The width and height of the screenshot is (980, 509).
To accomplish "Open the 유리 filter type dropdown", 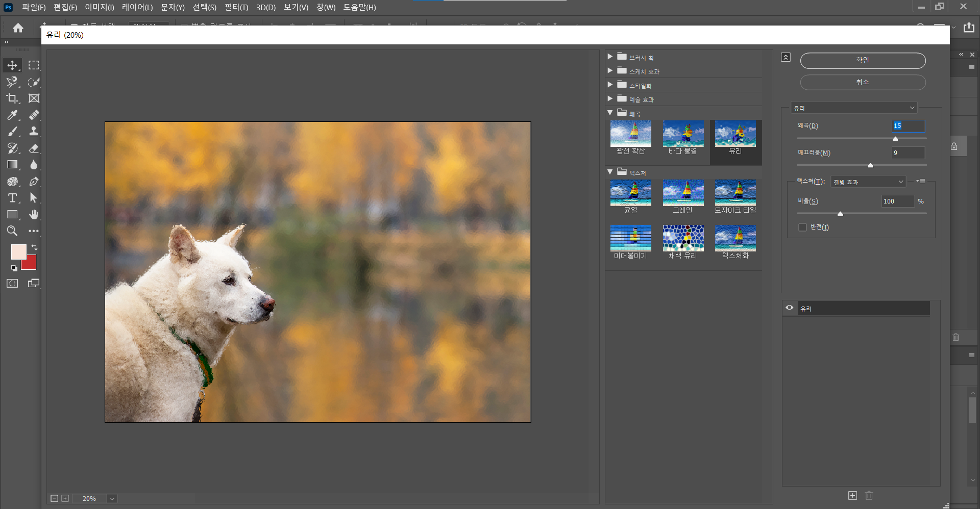I will (x=854, y=108).
